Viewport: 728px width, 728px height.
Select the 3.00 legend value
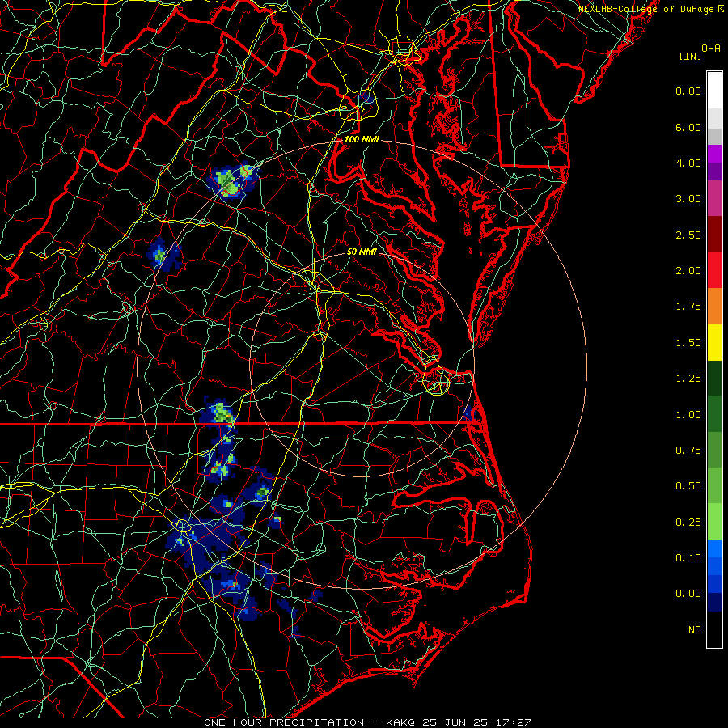point(688,199)
